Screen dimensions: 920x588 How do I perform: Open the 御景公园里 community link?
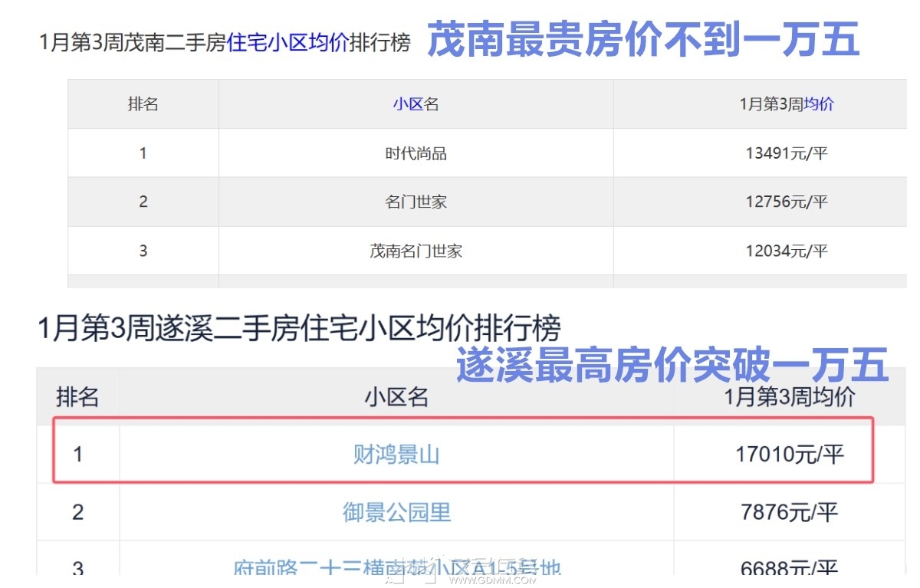coord(396,512)
